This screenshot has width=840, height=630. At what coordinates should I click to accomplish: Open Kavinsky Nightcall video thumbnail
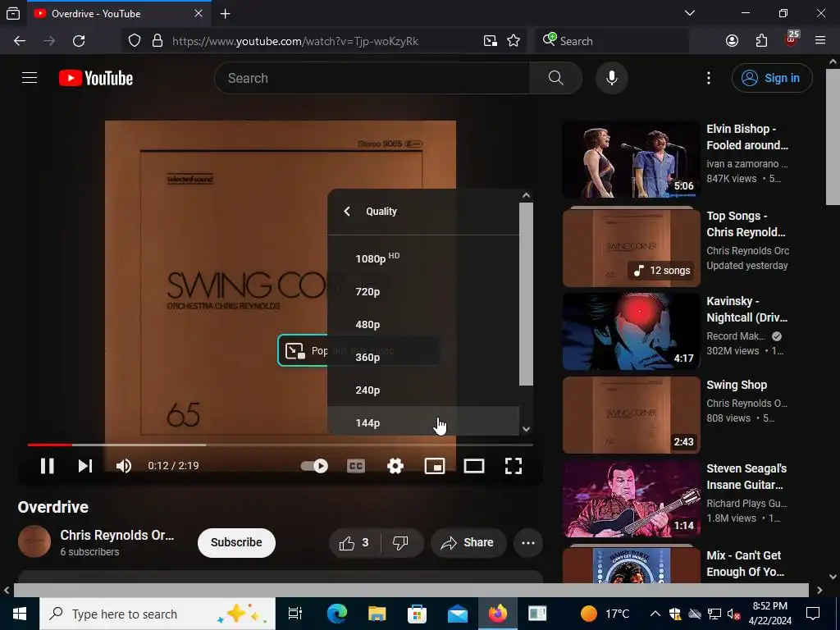coord(631,331)
